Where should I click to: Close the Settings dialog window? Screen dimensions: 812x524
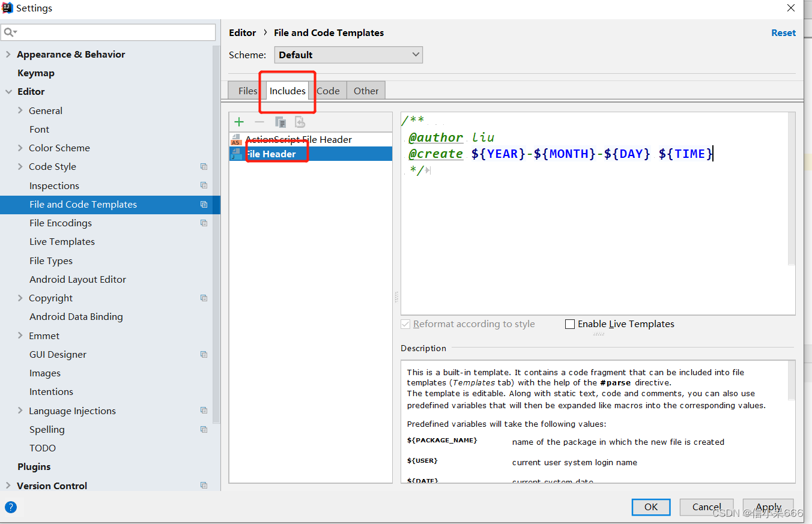[x=791, y=8]
